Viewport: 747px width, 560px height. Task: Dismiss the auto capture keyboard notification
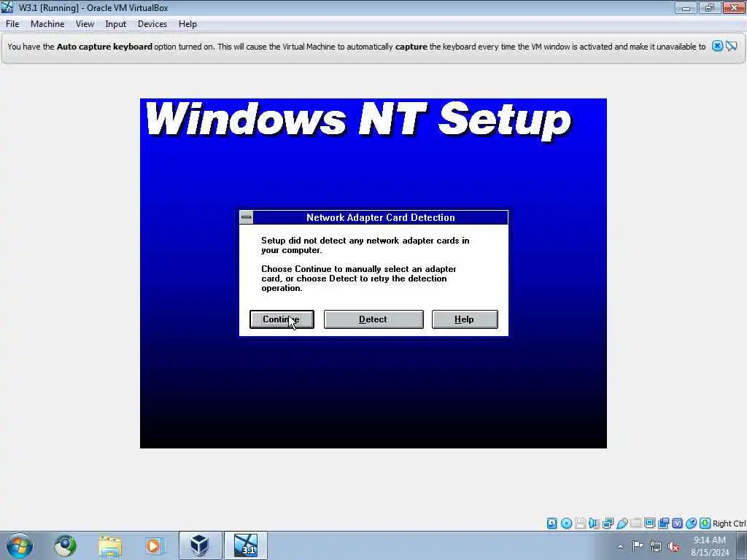point(717,46)
